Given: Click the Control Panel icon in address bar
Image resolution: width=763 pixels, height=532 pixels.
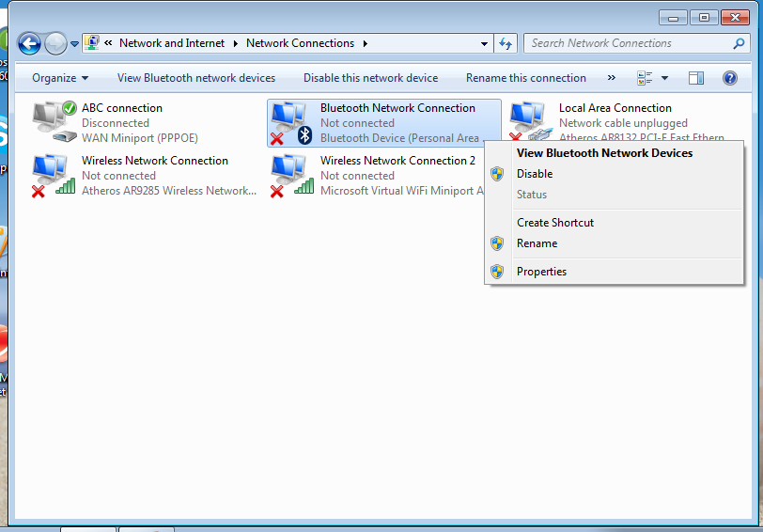Looking at the screenshot, I should click(x=91, y=43).
